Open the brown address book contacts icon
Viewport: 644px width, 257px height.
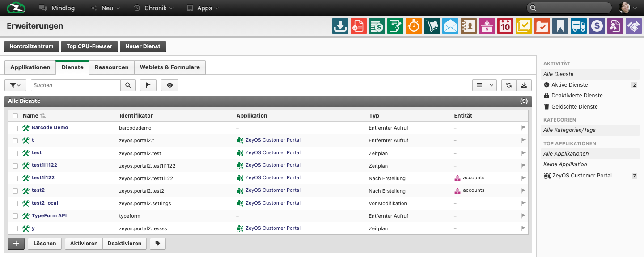469,26
